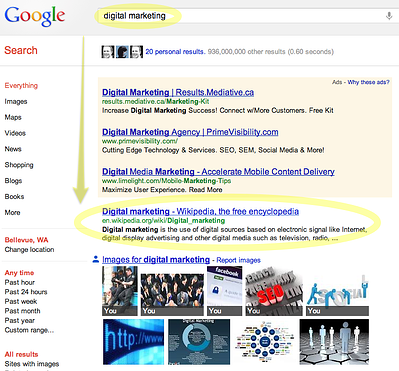The image size is (399, 371).
Task: Open the http://www image thumbnail
Action: coord(133,342)
